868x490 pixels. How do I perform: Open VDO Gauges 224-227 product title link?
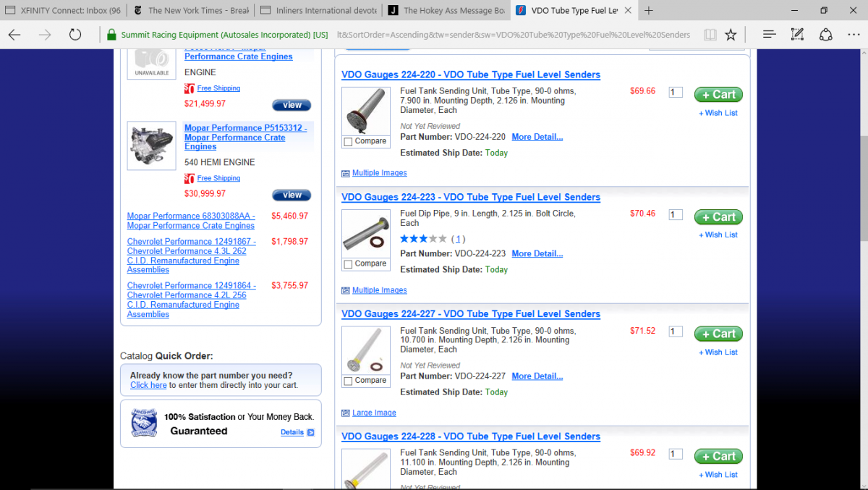[x=471, y=314]
